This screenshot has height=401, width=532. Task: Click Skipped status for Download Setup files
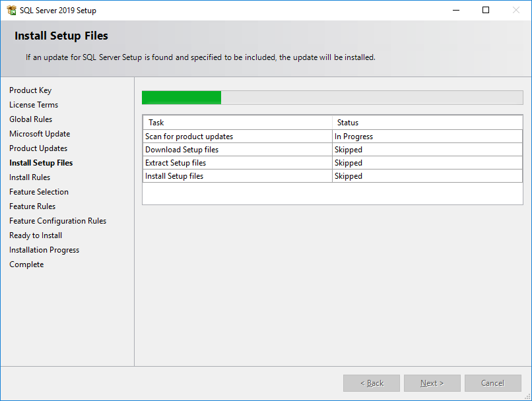(x=427, y=150)
